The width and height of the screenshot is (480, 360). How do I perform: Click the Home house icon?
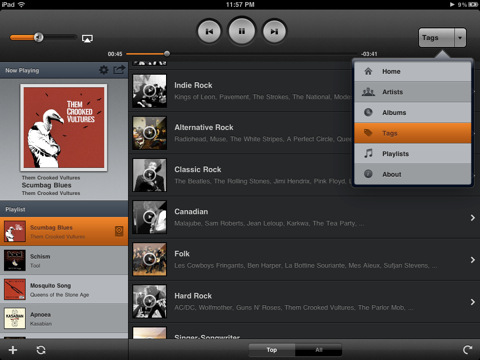click(x=368, y=71)
